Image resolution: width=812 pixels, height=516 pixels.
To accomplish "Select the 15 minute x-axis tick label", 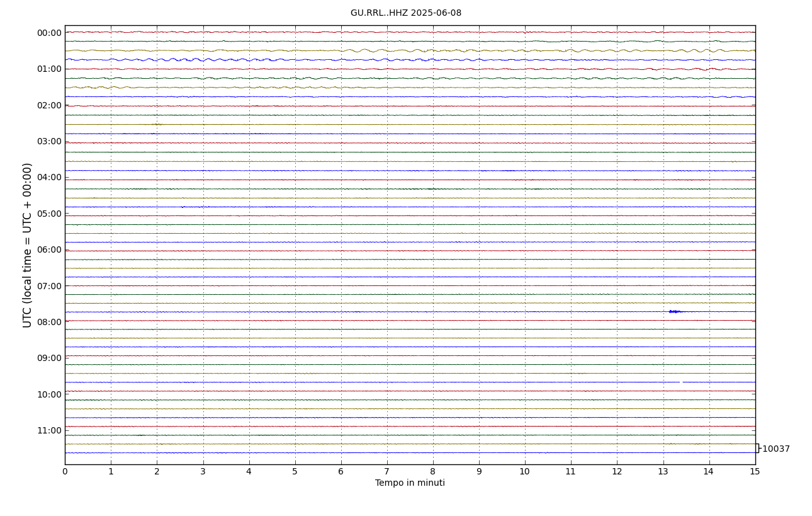I will click(x=755, y=472).
